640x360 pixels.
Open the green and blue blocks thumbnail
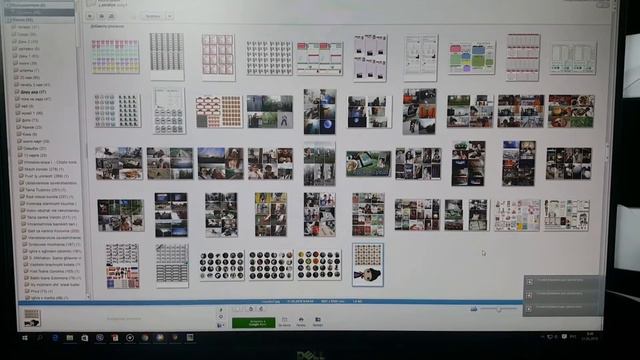click(472, 58)
